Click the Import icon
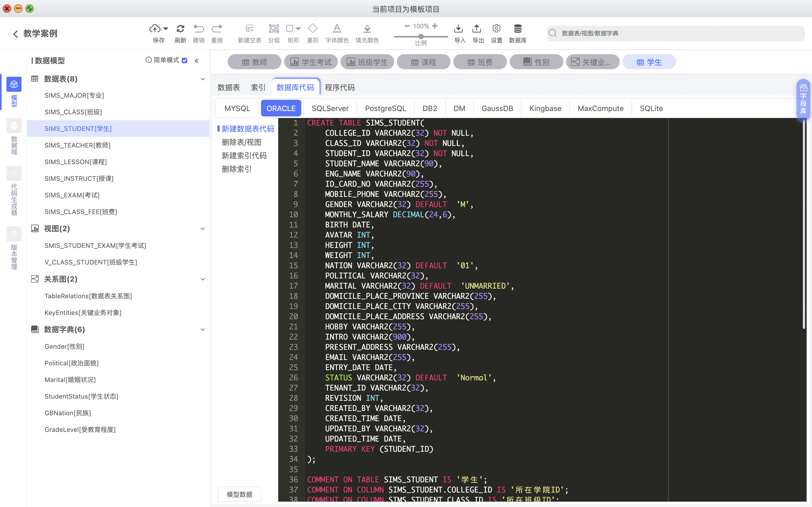 pyautogui.click(x=458, y=28)
